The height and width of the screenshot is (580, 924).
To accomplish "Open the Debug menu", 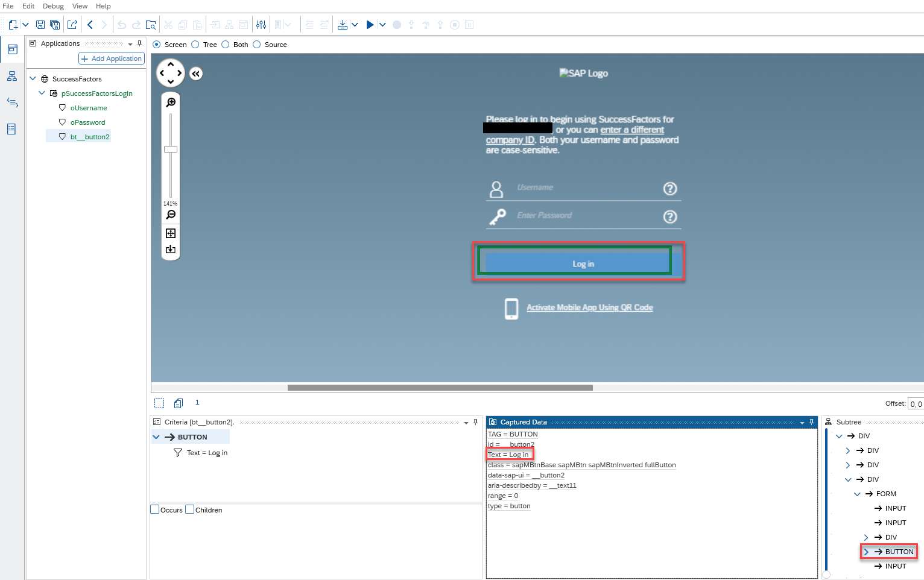I will pyautogui.click(x=53, y=6).
